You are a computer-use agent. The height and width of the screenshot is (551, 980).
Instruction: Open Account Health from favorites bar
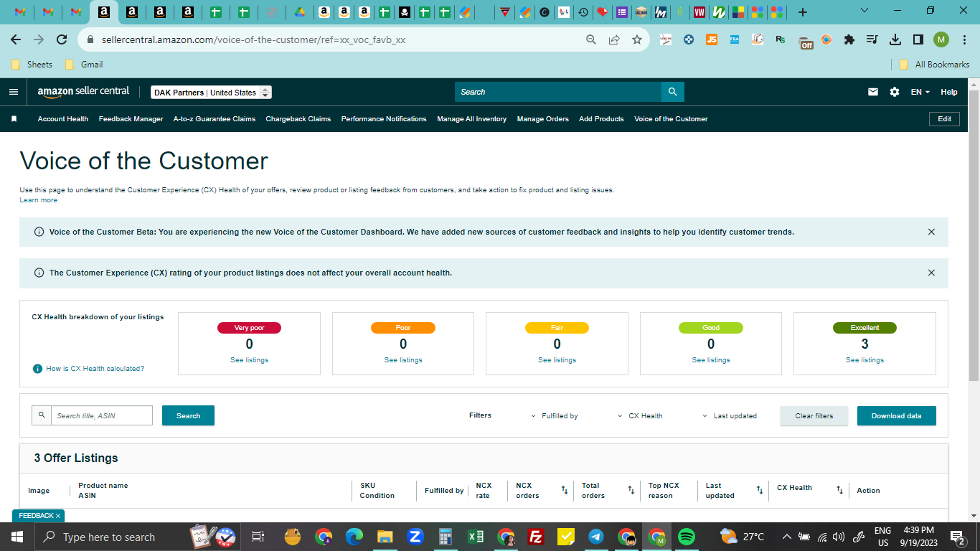tap(63, 119)
